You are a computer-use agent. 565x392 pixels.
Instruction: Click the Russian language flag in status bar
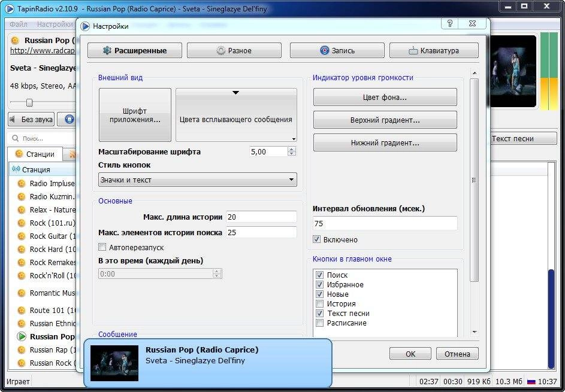tap(531, 382)
